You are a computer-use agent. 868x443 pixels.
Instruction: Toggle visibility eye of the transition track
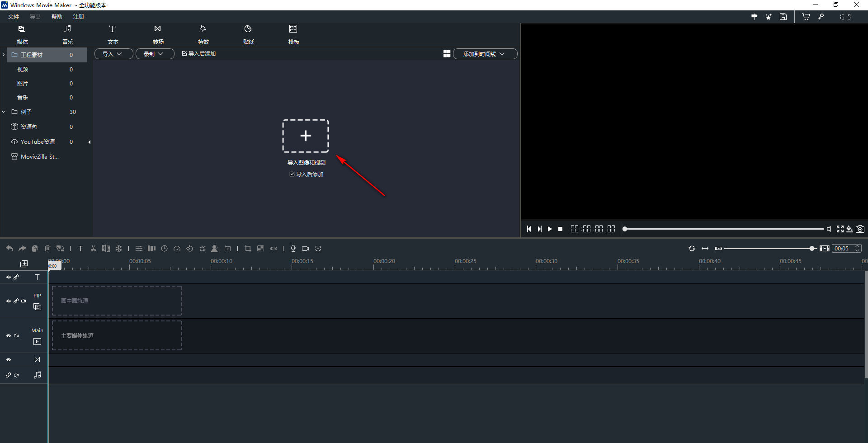9,360
